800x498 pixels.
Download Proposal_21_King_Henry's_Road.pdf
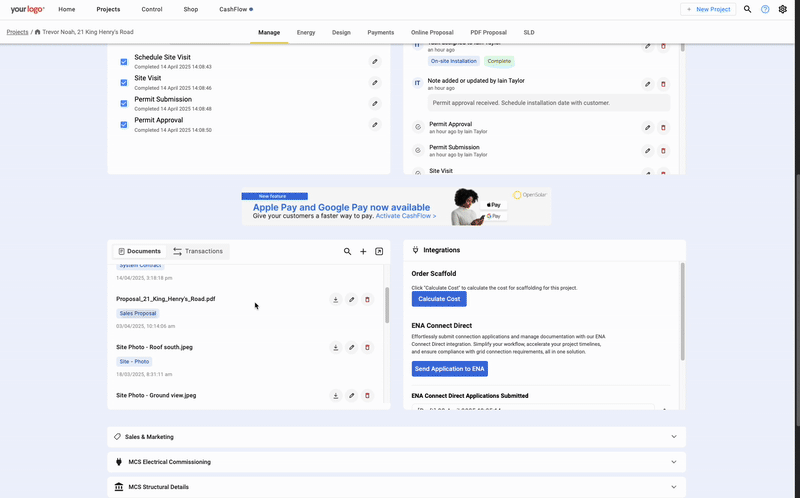pyautogui.click(x=336, y=299)
